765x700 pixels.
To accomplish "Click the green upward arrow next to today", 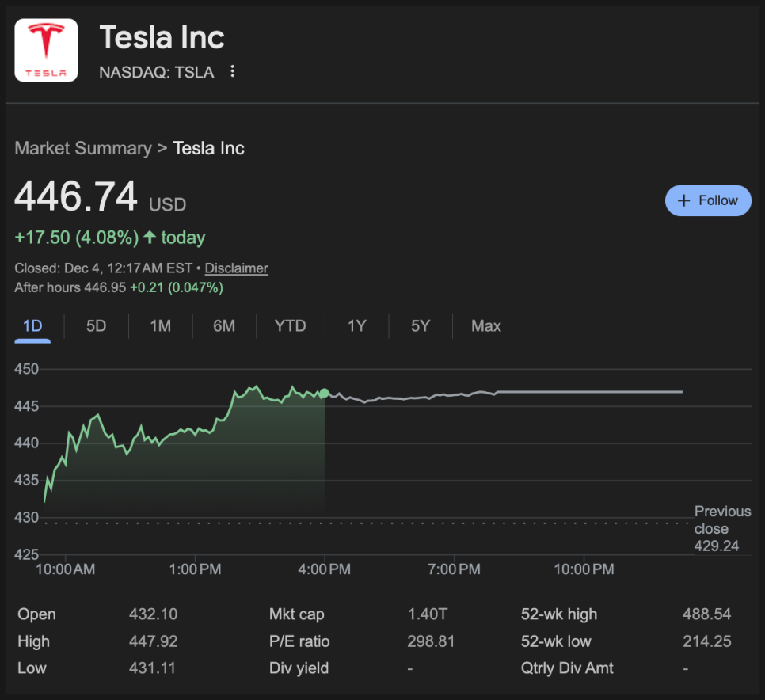I will pyautogui.click(x=150, y=238).
